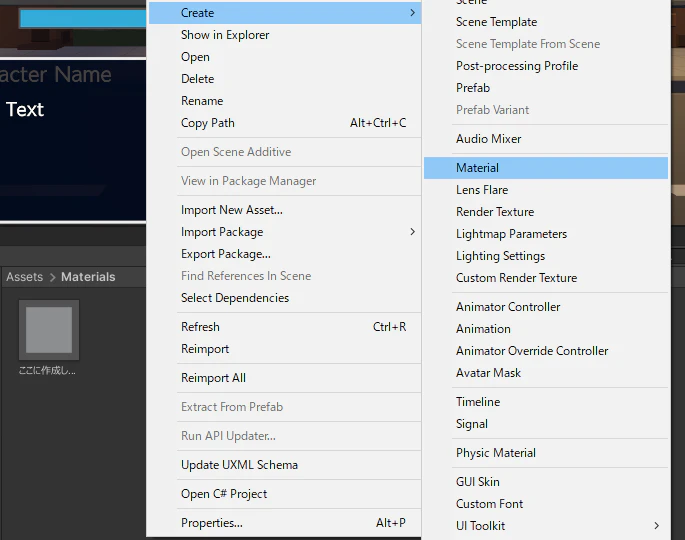This screenshot has width=685, height=540.
Task: Select the Select Dependencies entry
Action: click(284, 298)
